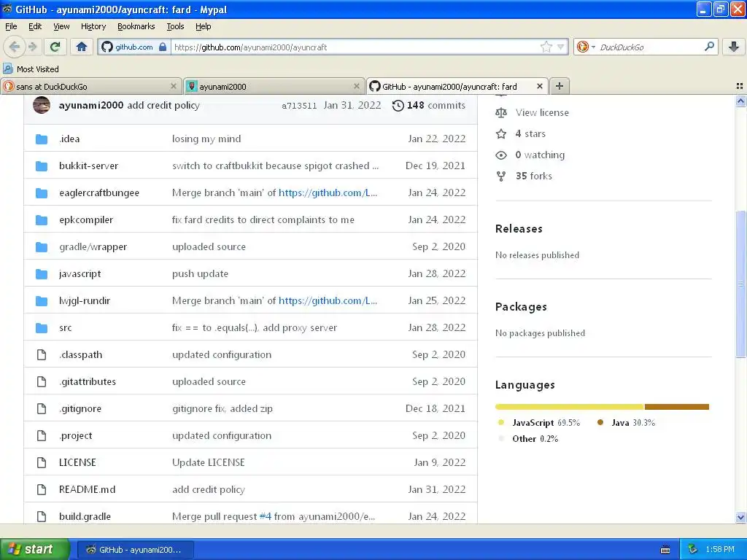747x560 pixels.
Task: Close the 'sans at DuckDuckGo' tab
Action: tap(174, 86)
